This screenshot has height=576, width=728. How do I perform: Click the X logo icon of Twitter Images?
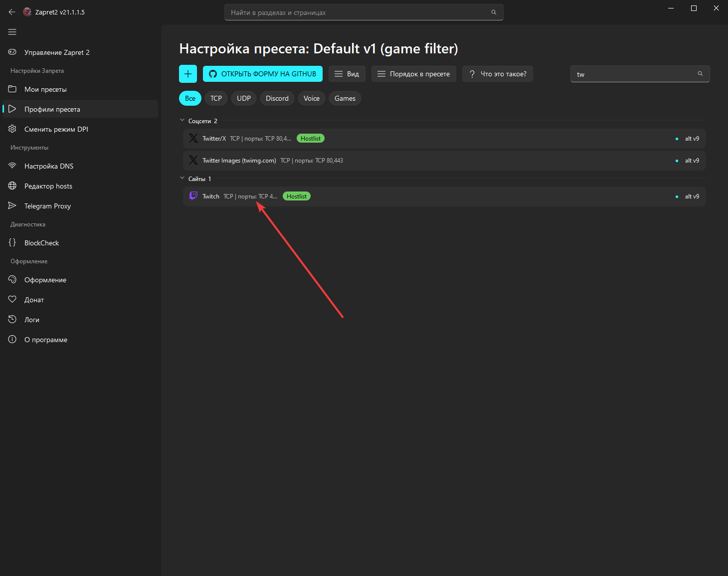[x=193, y=161]
